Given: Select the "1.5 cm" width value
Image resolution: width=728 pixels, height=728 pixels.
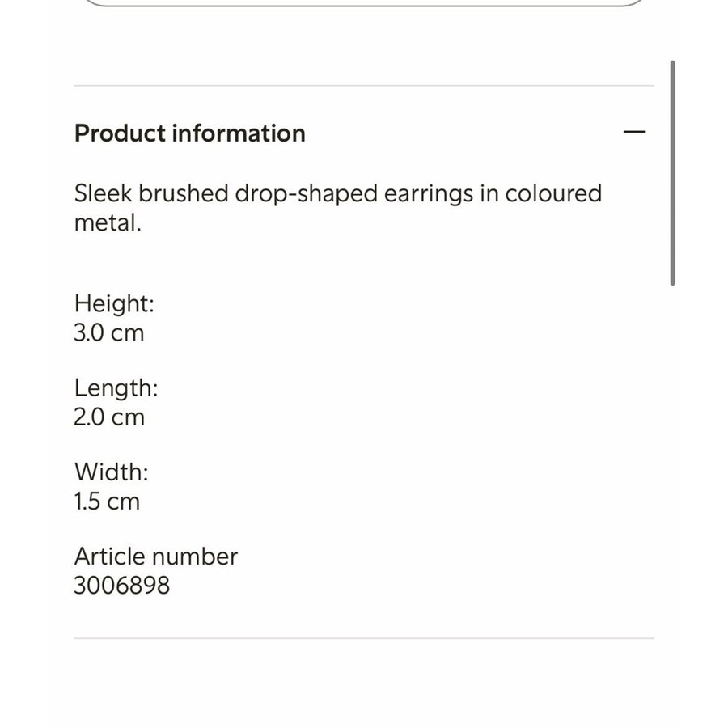Looking at the screenshot, I should click(x=107, y=502).
